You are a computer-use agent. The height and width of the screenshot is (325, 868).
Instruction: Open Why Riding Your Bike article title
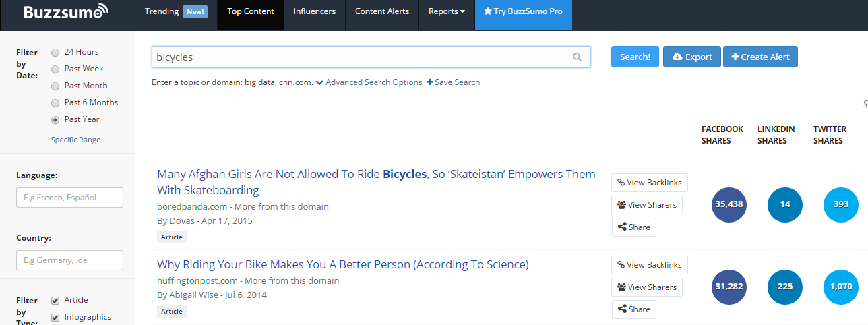(x=343, y=264)
